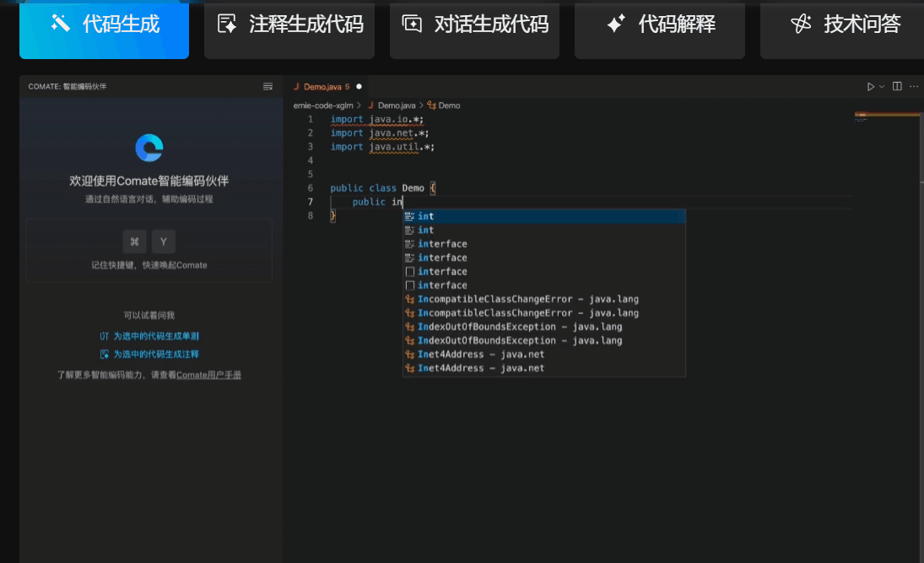Select last Inet4Address java.net suggestion
924x563 pixels.
544,369
